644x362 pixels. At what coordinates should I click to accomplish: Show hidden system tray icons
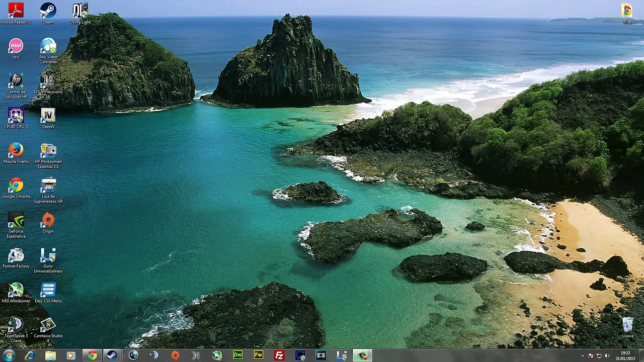[583, 356]
